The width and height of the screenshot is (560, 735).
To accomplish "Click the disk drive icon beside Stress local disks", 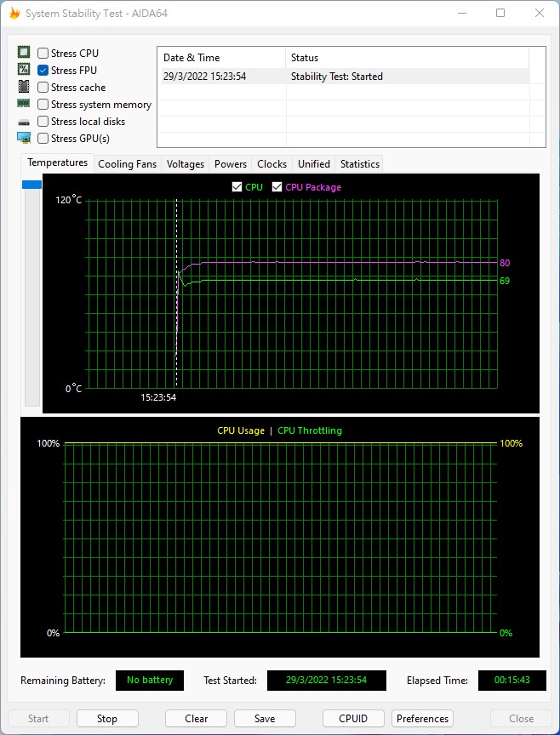I will tap(24, 122).
